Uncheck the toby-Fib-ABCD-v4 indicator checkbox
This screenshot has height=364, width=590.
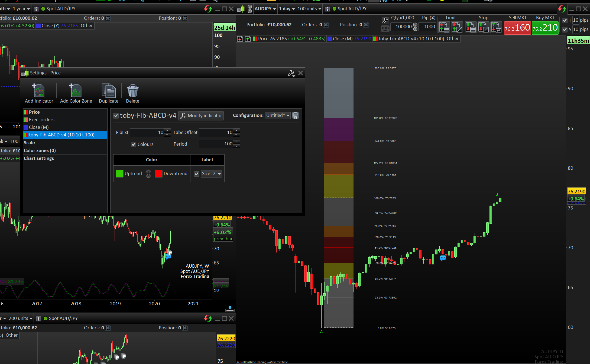(116, 116)
